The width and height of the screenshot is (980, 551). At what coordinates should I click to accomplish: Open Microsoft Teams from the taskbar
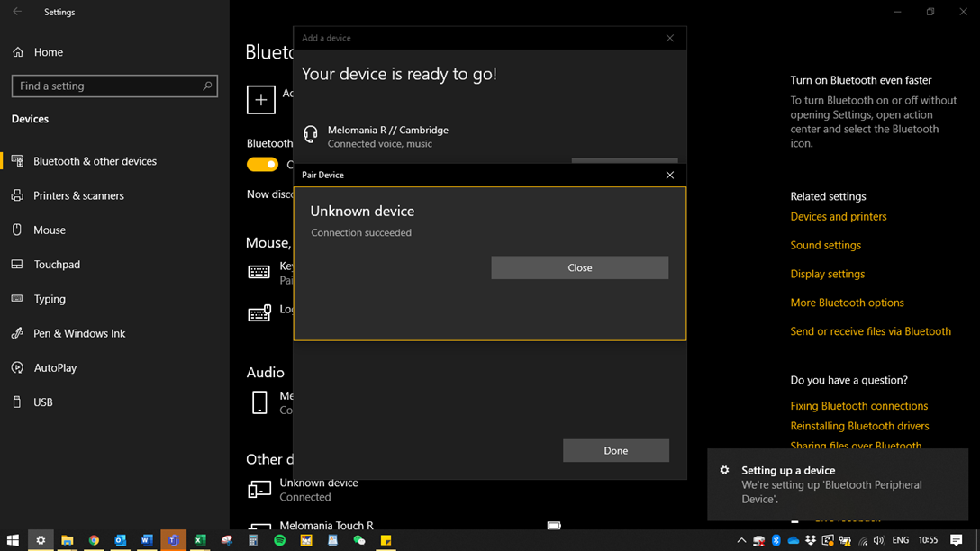point(173,540)
